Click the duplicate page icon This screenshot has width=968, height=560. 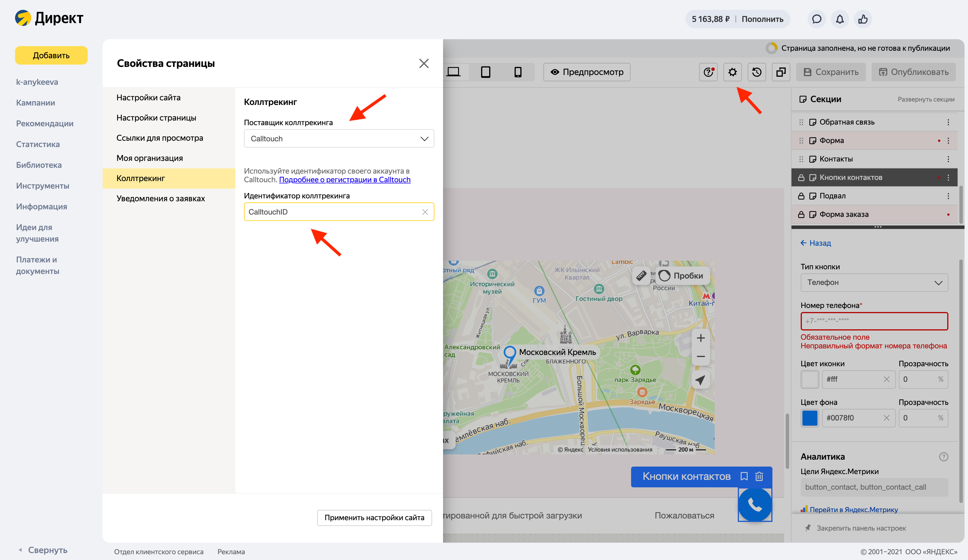781,72
